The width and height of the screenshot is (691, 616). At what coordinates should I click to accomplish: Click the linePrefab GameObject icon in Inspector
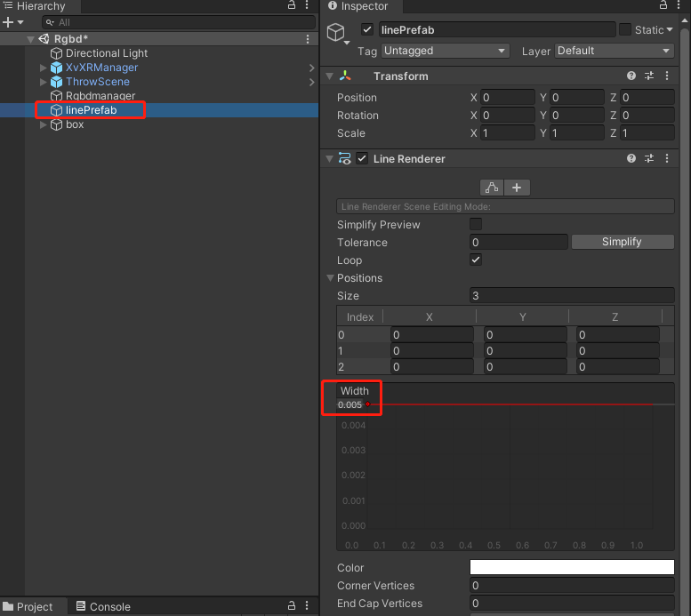tap(336, 33)
